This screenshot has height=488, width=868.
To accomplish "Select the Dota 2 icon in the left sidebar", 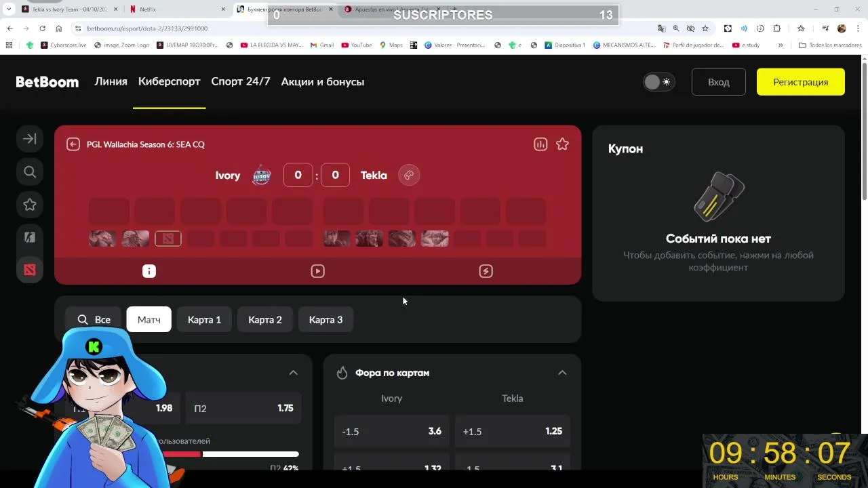I will tap(30, 270).
